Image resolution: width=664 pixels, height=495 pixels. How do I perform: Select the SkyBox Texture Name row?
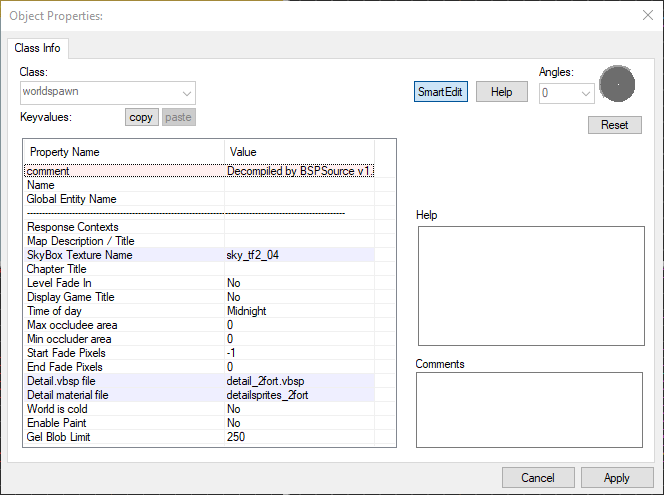coord(199,255)
